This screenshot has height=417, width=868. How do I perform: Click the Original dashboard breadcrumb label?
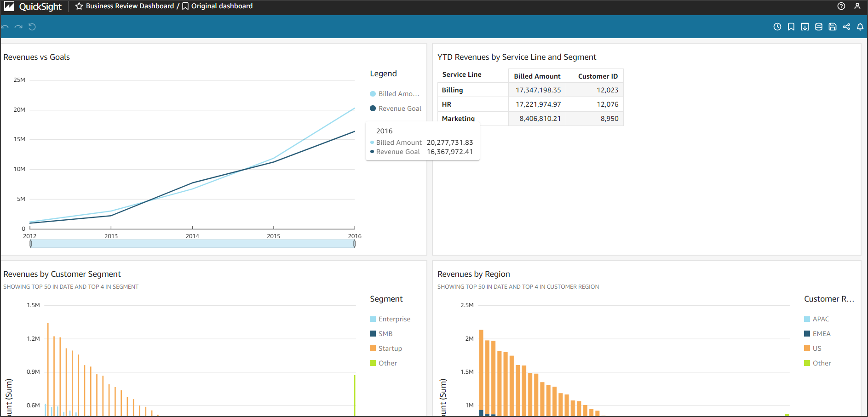click(222, 6)
